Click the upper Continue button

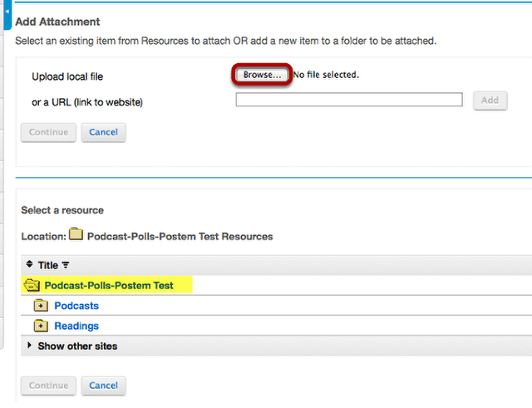[48, 132]
